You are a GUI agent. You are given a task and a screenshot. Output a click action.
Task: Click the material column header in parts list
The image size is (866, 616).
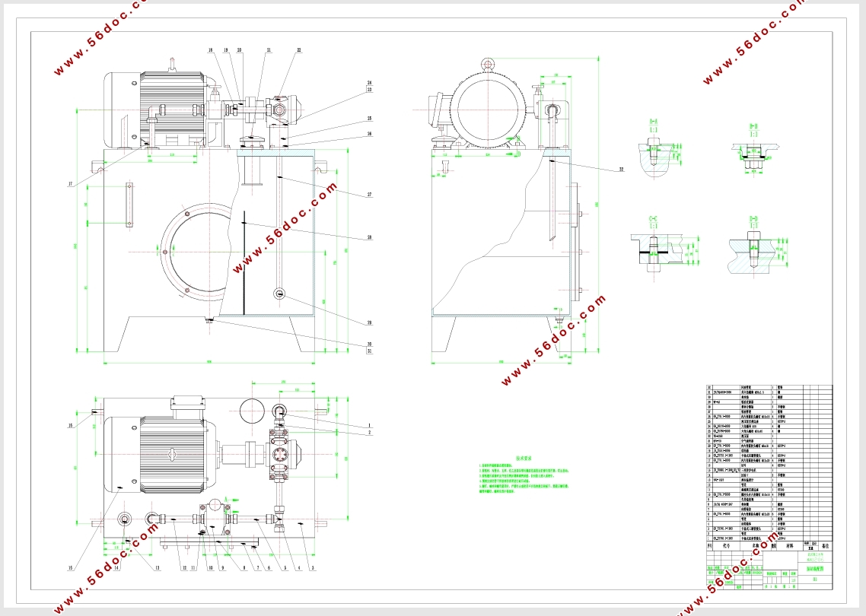[x=791, y=545]
